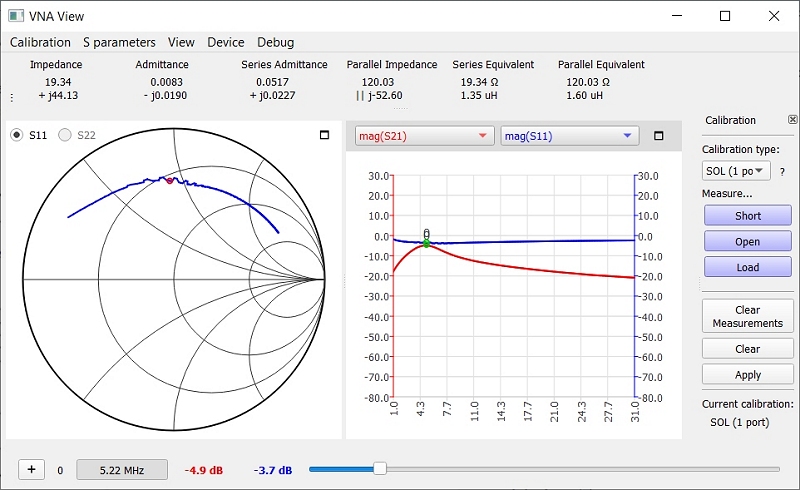Click the plus button to add marker
The image size is (800, 490).
coord(31,469)
